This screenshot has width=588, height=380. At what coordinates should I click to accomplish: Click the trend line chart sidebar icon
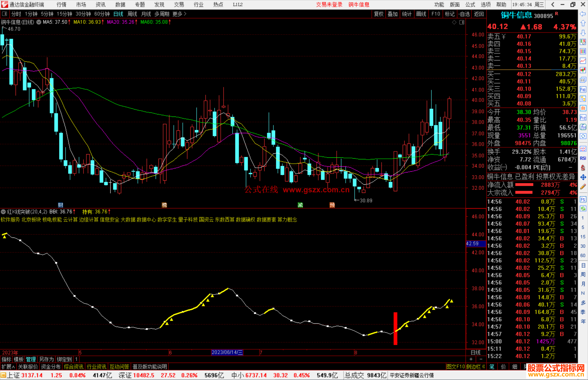tap(583, 61)
